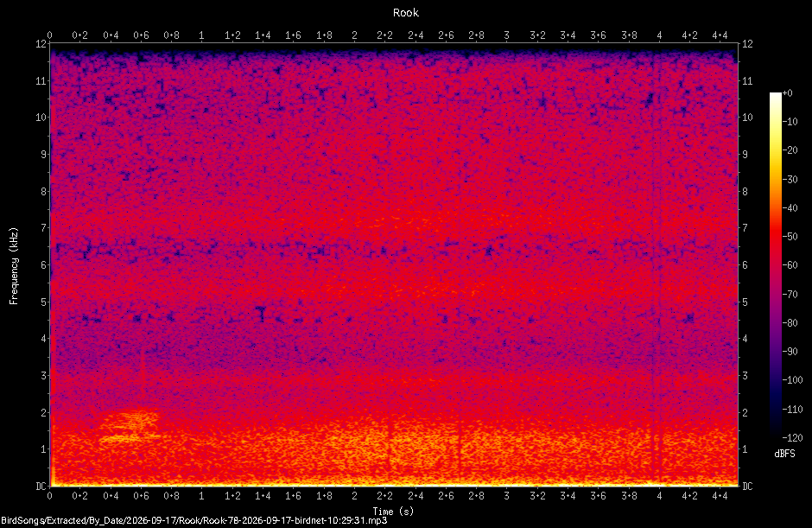Click the 'DC' label on the left frequency axis
Screen dimensions: 812x528
tap(41, 486)
